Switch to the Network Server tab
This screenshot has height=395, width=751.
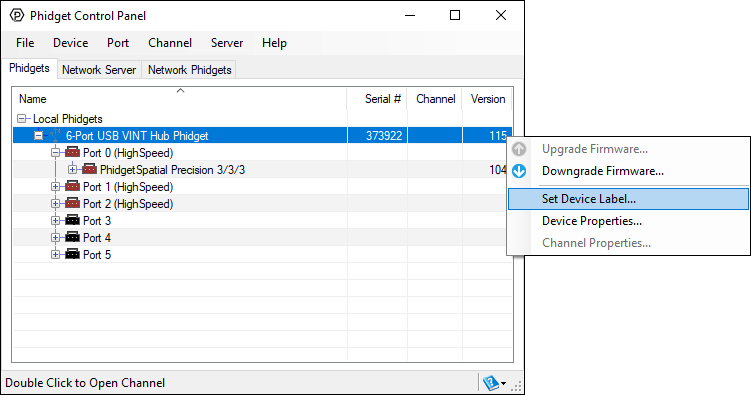[99, 70]
